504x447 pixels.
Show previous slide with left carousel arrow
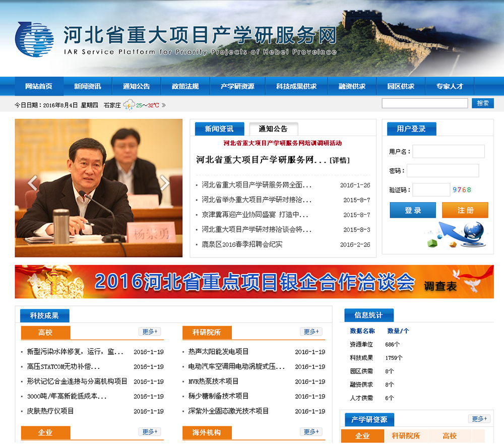[33, 183]
